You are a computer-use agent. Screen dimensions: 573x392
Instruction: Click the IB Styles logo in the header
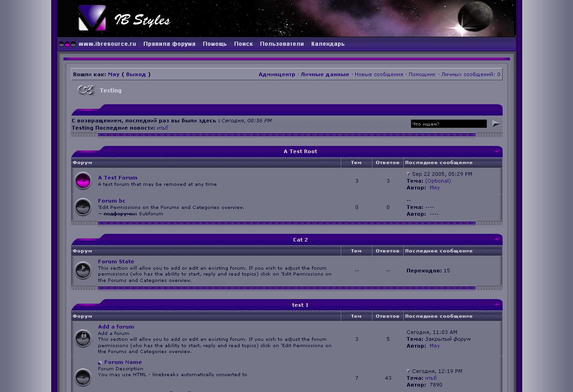pyautogui.click(x=124, y=19)
